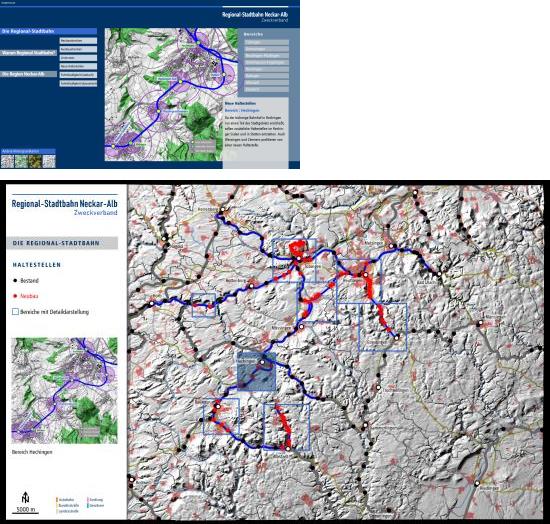Click the 'Bereiche' panel heading
The height and width of the screenshot is (524, 550).
pos(253,34)
